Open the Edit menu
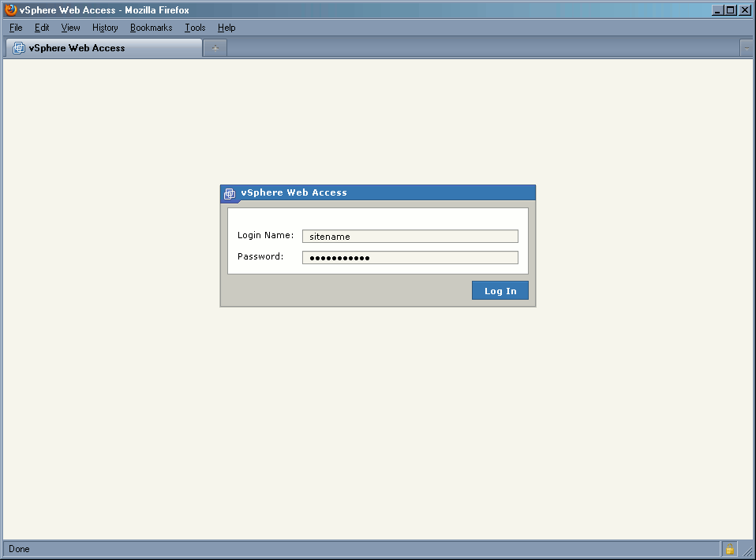 click(x=42, y=28)
